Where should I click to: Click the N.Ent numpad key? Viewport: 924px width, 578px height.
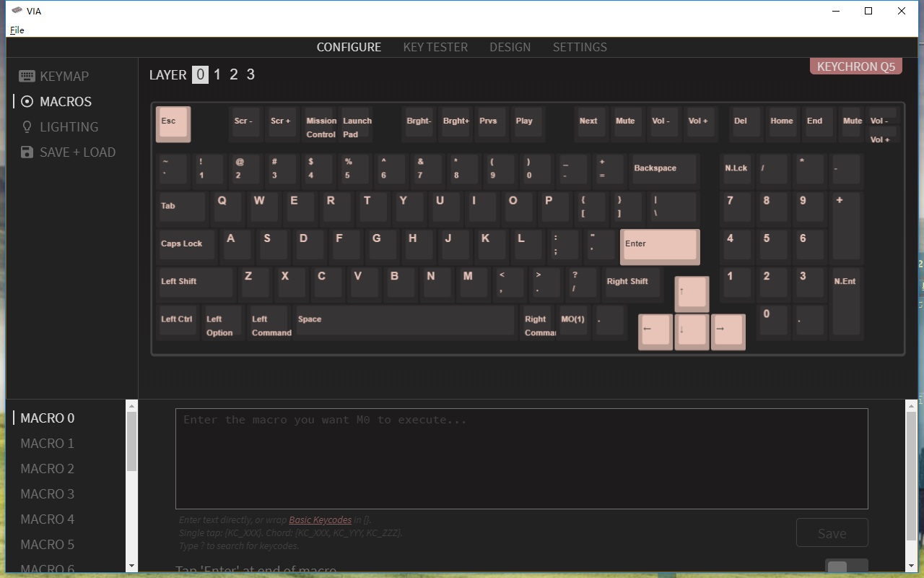pyautogui.click(x=847, y=303)
